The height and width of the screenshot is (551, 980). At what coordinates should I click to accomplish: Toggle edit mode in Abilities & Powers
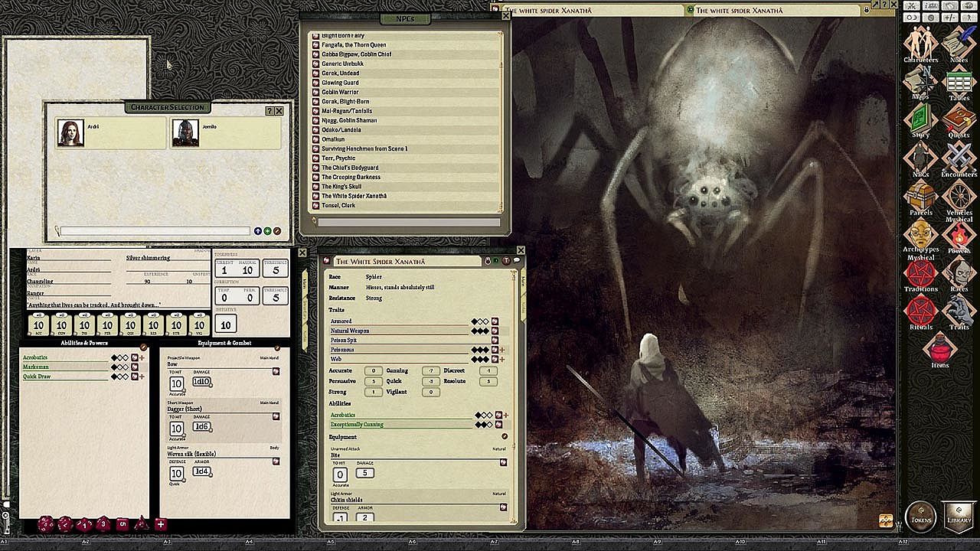143,347
